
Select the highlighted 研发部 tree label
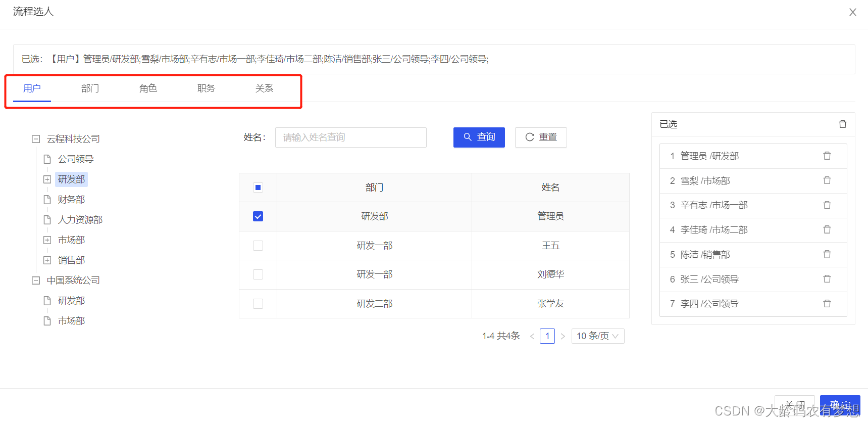[71, 179]
